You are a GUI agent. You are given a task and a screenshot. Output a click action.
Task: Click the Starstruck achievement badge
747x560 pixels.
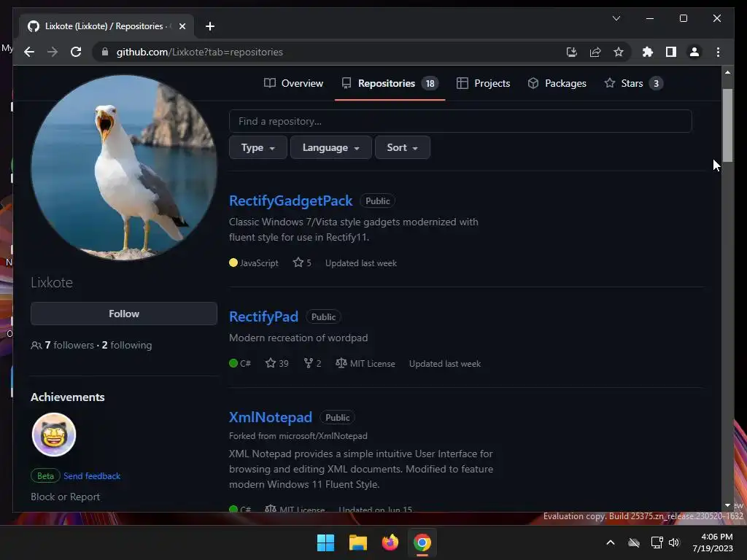(54, 435)
